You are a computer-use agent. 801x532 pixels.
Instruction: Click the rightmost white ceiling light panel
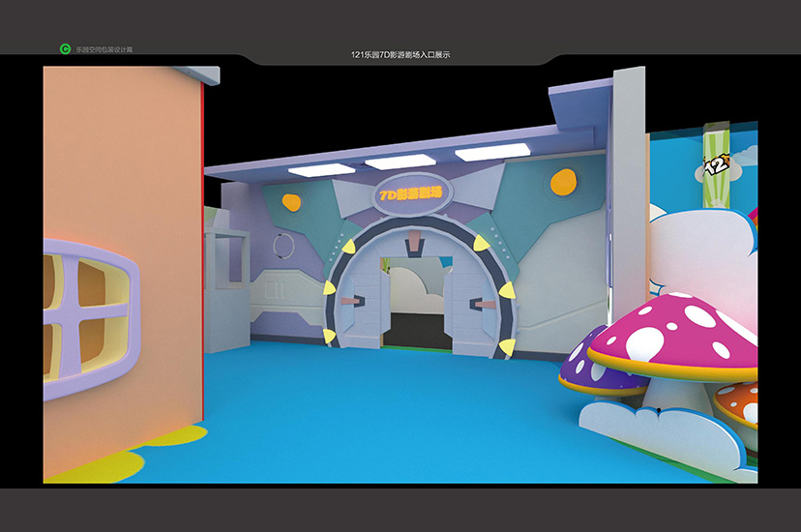click(x=492, y=153)
